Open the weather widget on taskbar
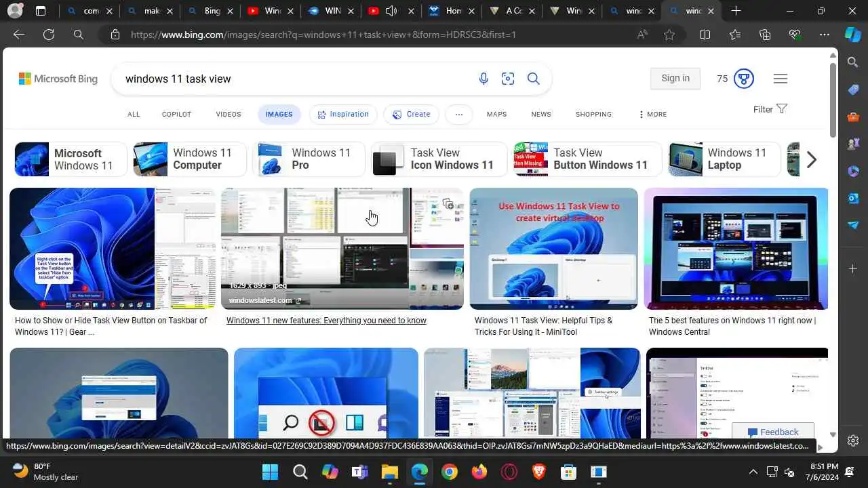The width and height of the screenshot is (868, 488). click(x=46, y=472)
